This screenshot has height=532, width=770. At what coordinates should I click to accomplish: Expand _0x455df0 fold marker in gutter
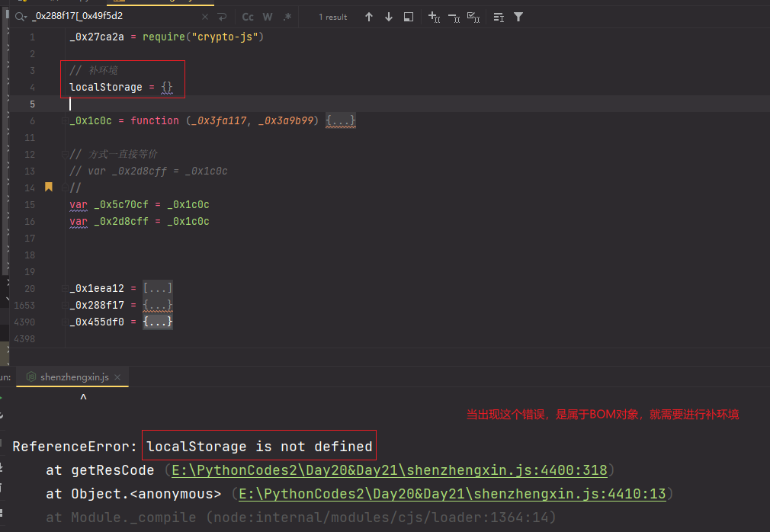pos(64,322)
